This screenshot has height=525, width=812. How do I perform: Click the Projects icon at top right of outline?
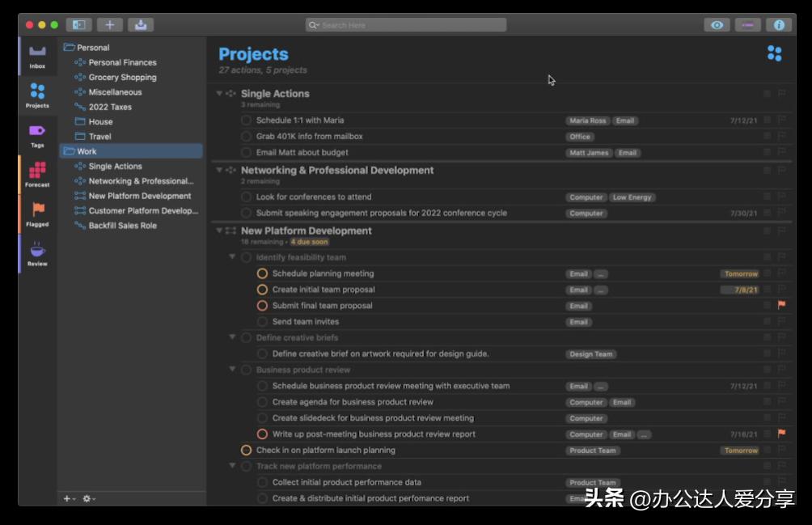pyautogui.click(x=775, y=53)
